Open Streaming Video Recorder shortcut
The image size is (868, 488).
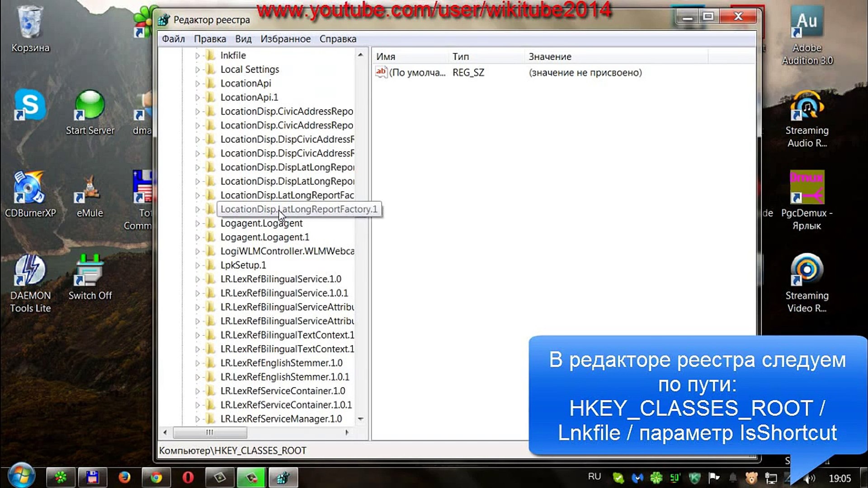[807, 284]
